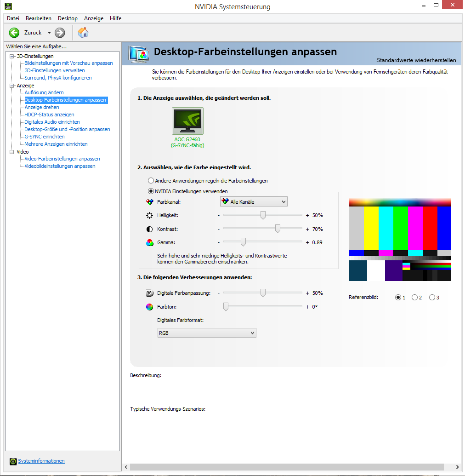Open Mehrere Anzeigen einrichten
The image size is (465, 476).
56,144
